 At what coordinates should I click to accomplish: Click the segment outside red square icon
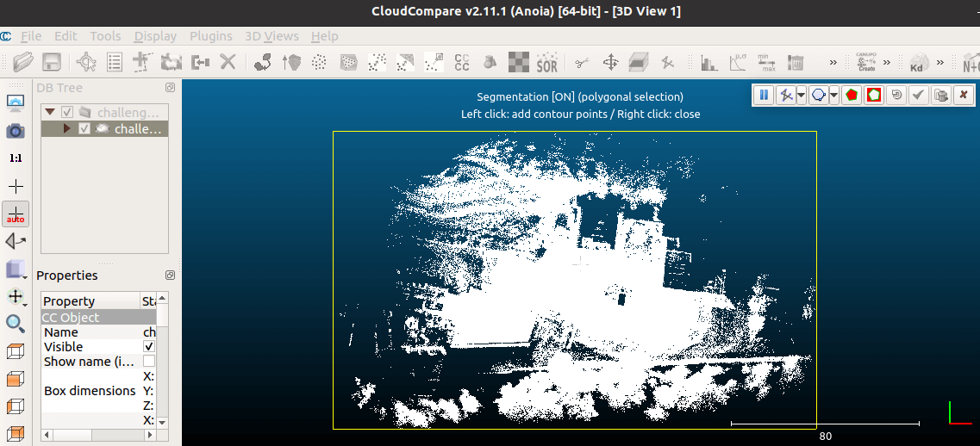click(x=874, y=95)
